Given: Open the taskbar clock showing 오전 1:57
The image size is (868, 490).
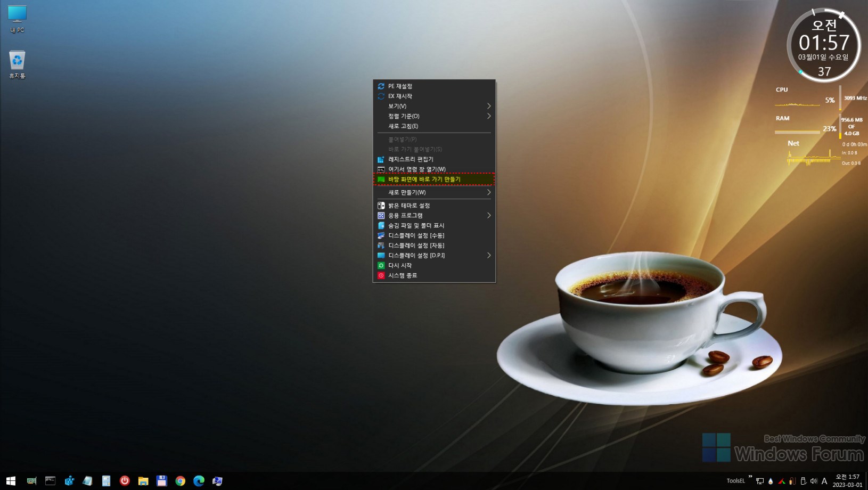Looking at the screenshot, I should coord(847,481).
